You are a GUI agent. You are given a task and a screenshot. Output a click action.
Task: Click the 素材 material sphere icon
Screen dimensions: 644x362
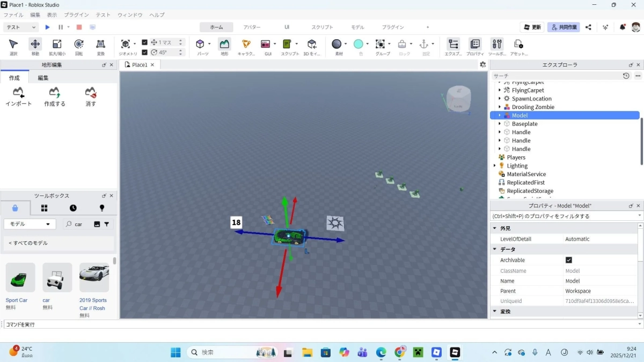[336, 44]
